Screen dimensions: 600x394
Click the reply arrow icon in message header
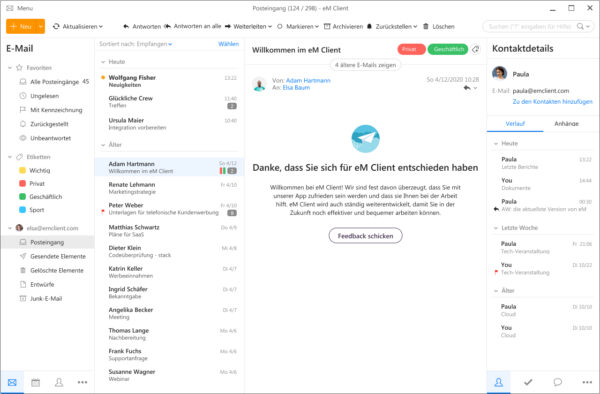point(466,88)
